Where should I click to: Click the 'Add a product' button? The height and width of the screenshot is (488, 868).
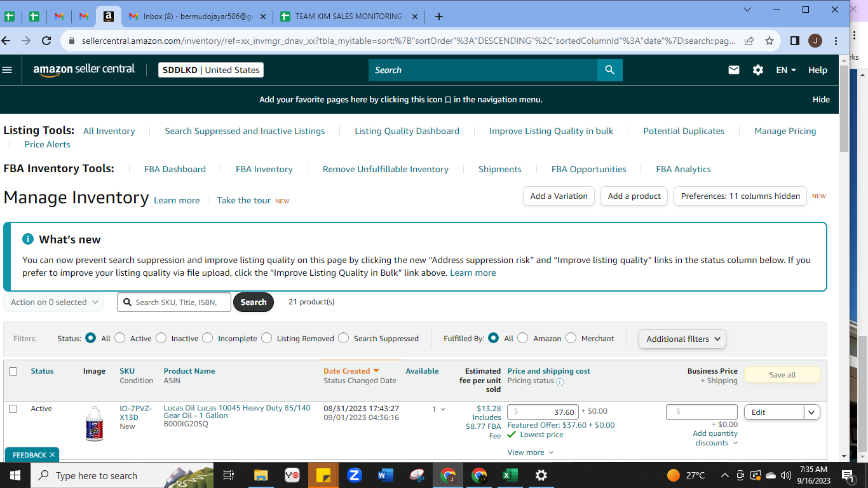point(634,196)
